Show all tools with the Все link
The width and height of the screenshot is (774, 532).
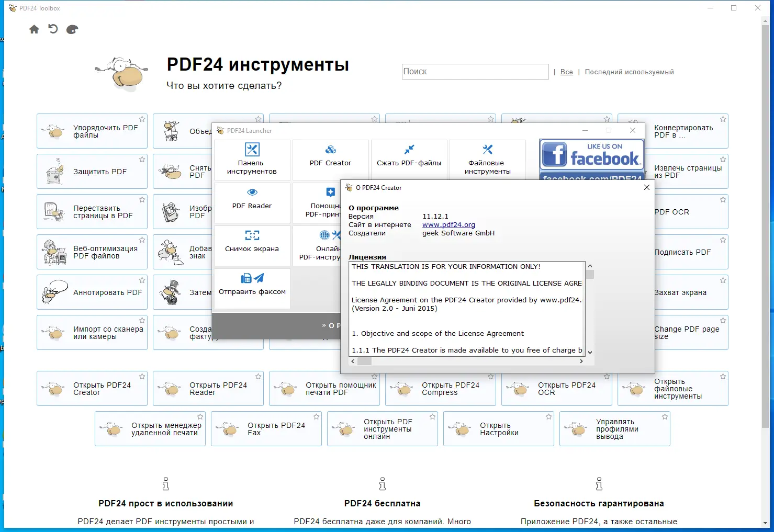click(567, 72)
